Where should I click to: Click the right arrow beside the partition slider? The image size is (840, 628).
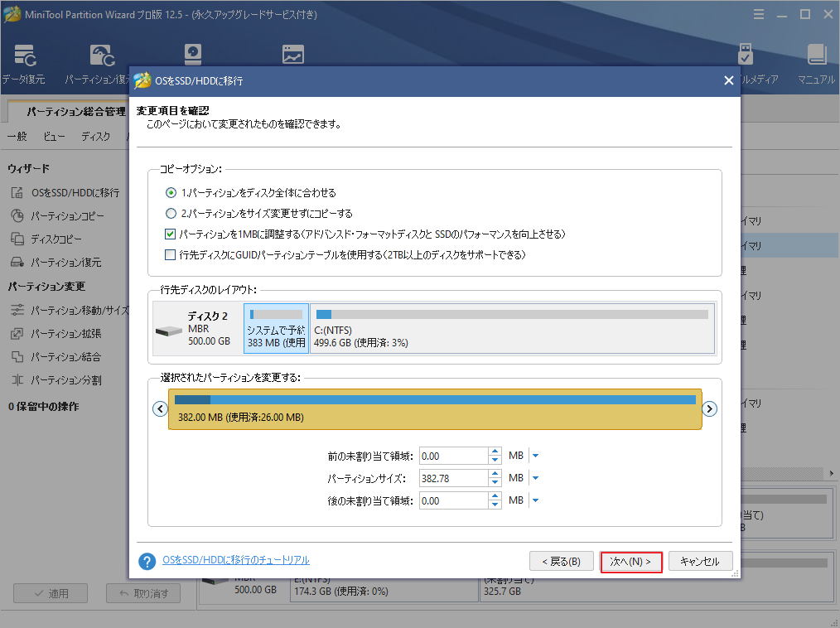pos(710,408)
